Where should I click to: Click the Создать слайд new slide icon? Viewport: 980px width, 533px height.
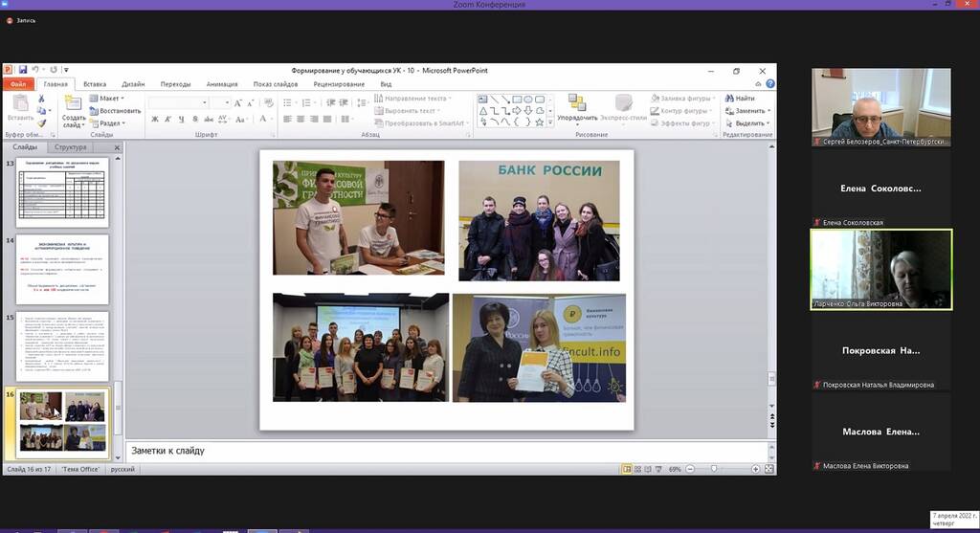coord(73,103)
